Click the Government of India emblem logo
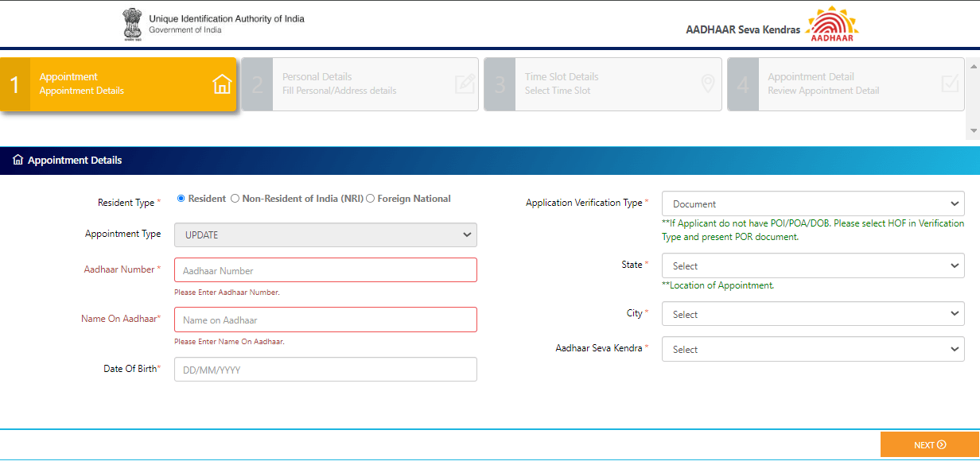This screenshot has width=980, height=465. pyautogui.click(x=132, y=23)
